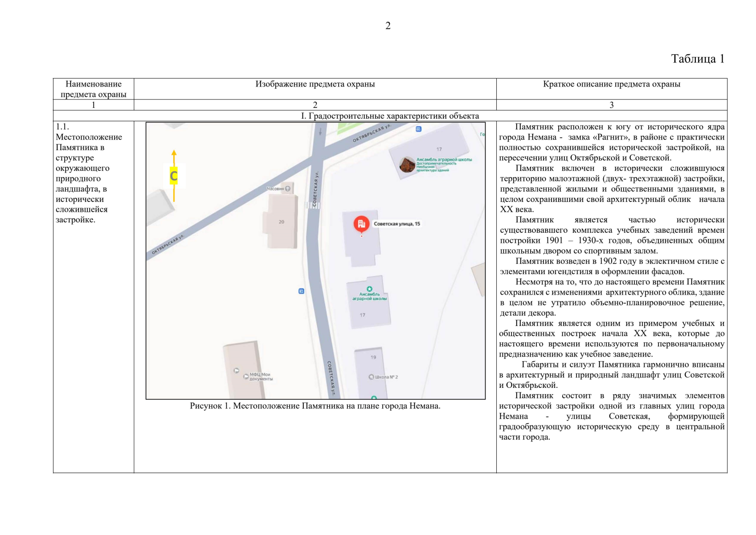Viewport: 756px width, 535px height.
Task: Click paragraph starting 'Памятник включен в исторически'
Action: coord(612,189)
